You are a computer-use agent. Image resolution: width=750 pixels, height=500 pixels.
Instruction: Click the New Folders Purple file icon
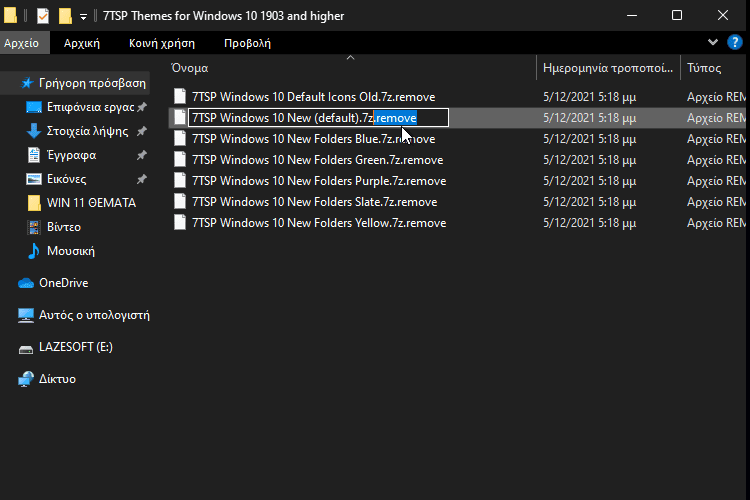tap(180, 180)
